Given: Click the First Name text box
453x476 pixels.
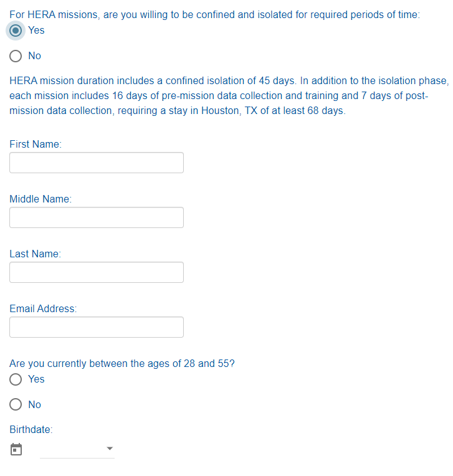Looking at the screenshot, I should 97,163.
